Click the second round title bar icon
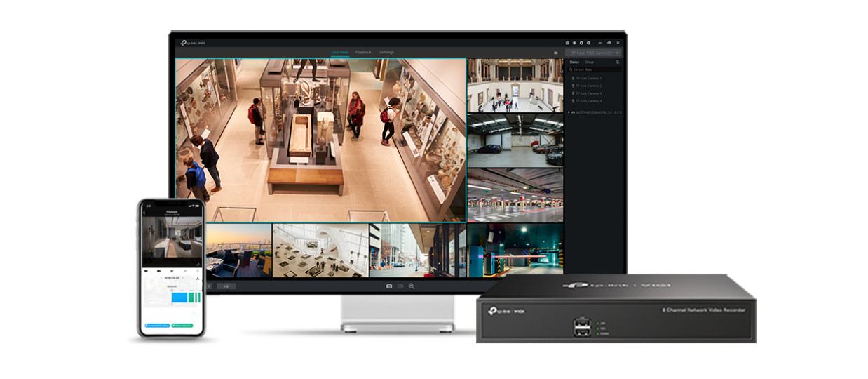 [574, 43]
